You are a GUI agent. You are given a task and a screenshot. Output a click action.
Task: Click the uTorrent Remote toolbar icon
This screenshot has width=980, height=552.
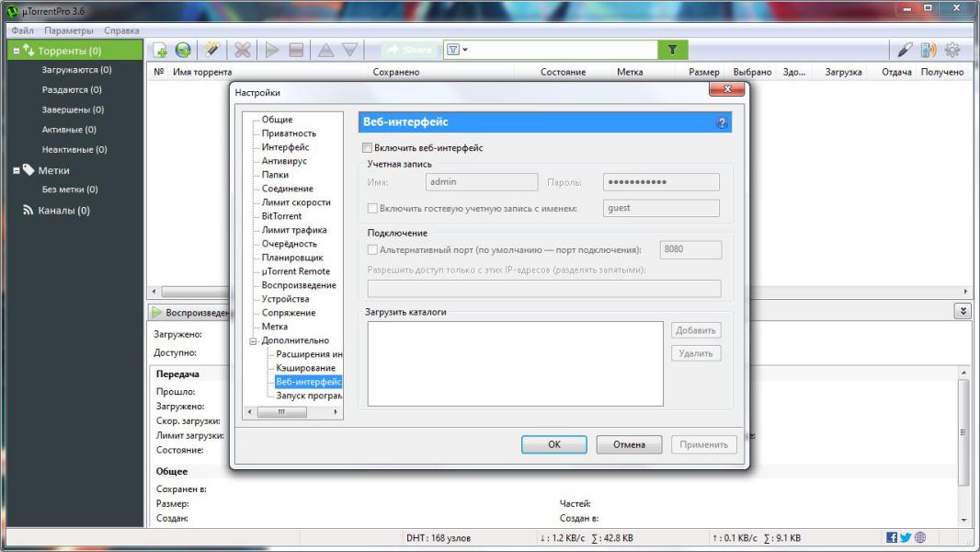(x=929, y=51)
